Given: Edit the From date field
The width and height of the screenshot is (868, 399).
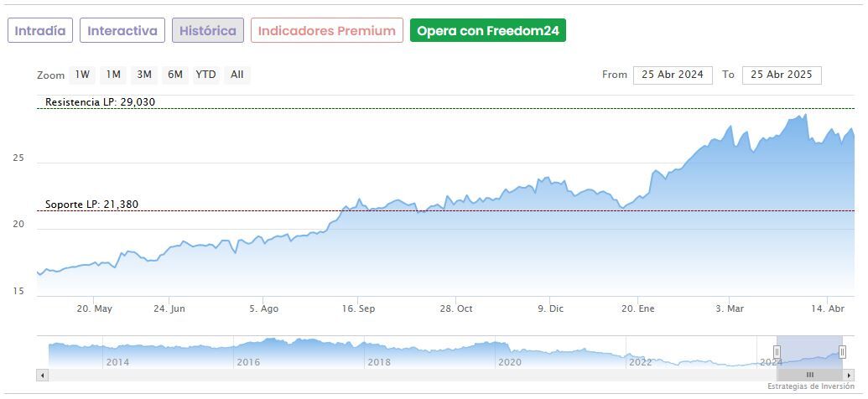Looking at the screenshot, I should 673,75.
